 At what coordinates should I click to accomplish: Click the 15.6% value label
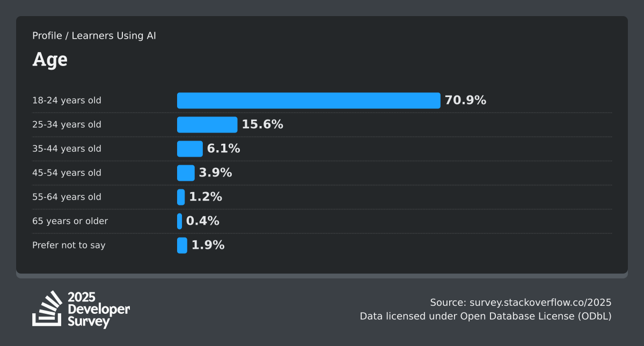[x=262, y=124]
